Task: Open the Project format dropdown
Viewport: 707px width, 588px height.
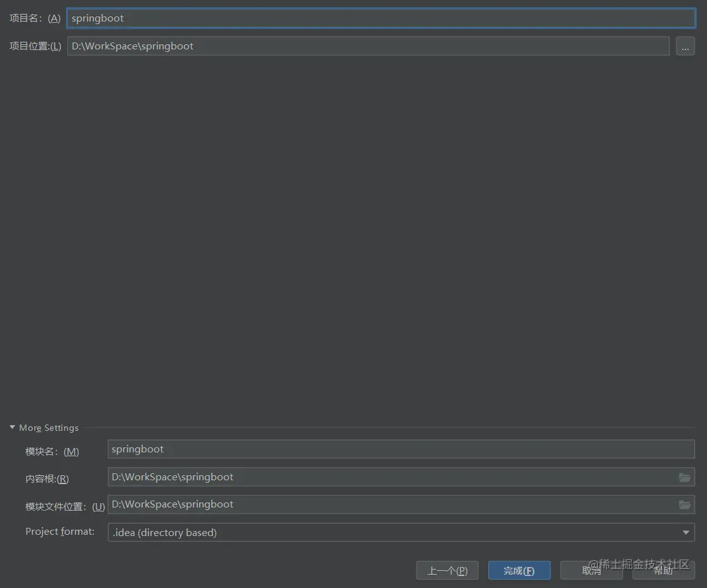Action: tap(401, 532)
